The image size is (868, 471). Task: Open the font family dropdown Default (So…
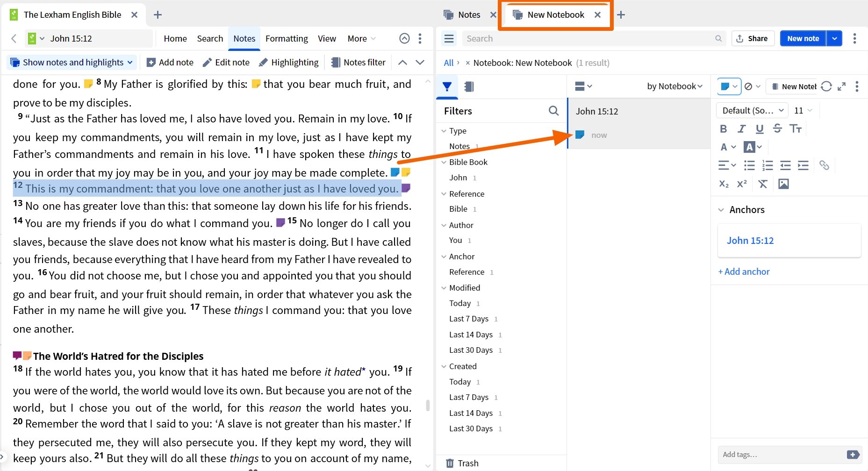click(x=753, y=110)
